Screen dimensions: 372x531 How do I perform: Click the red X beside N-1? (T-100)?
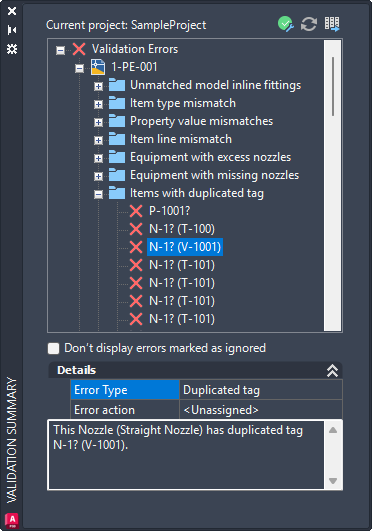pyautogui.click(x=136, y=229)
